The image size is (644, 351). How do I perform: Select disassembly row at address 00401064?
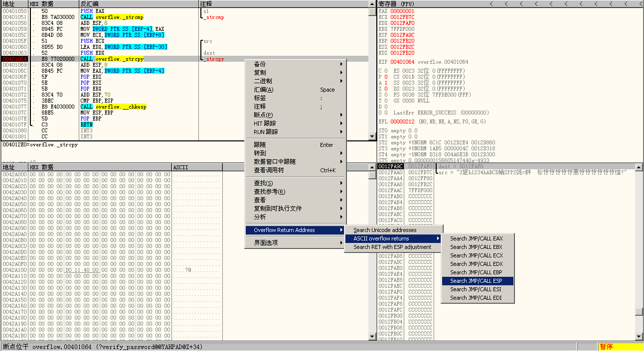[184, 59]
